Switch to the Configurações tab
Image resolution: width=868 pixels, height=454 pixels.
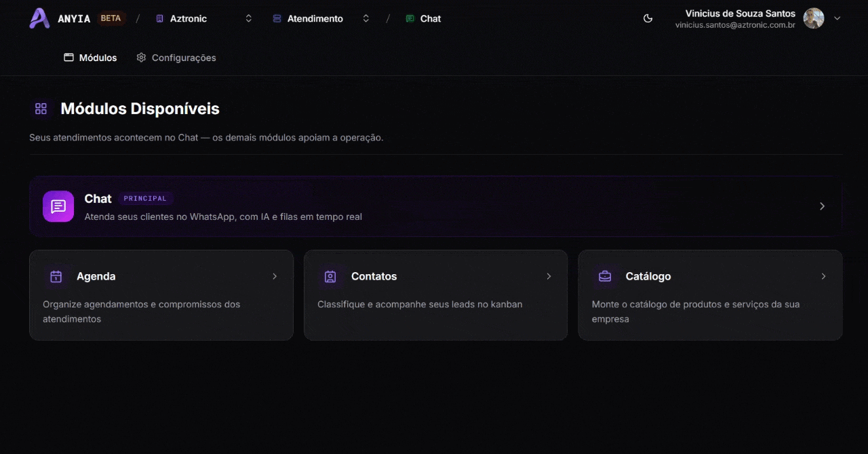(x=176, y=58)
